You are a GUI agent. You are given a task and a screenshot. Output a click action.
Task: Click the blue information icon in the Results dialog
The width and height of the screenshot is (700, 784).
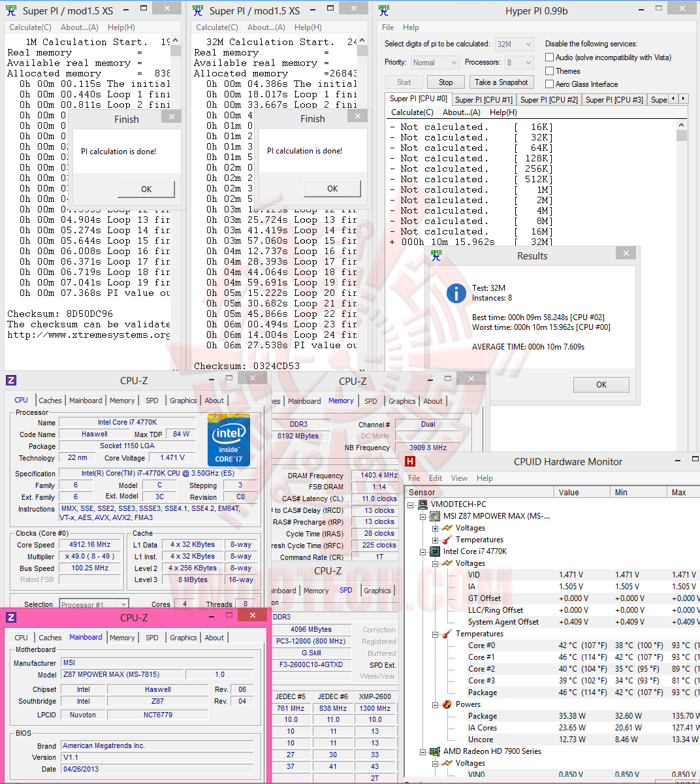pos(456,293)
